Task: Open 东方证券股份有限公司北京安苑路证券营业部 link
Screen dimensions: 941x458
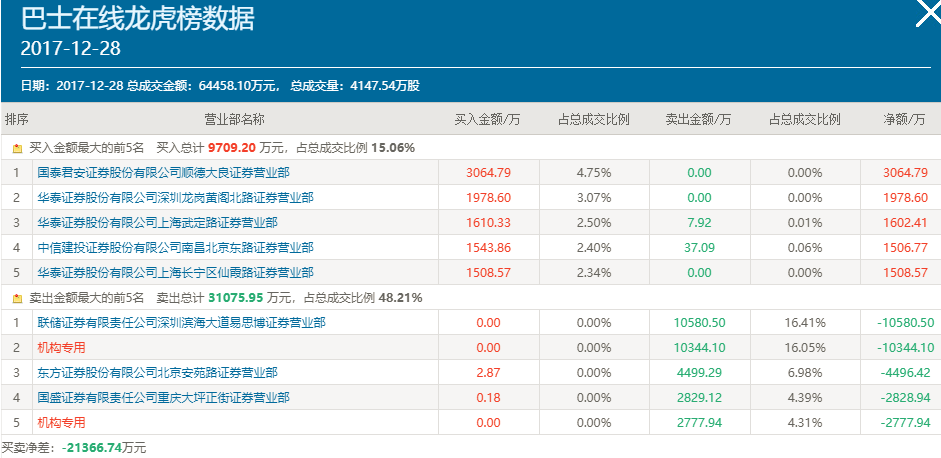Action: (x=157, y=373)
